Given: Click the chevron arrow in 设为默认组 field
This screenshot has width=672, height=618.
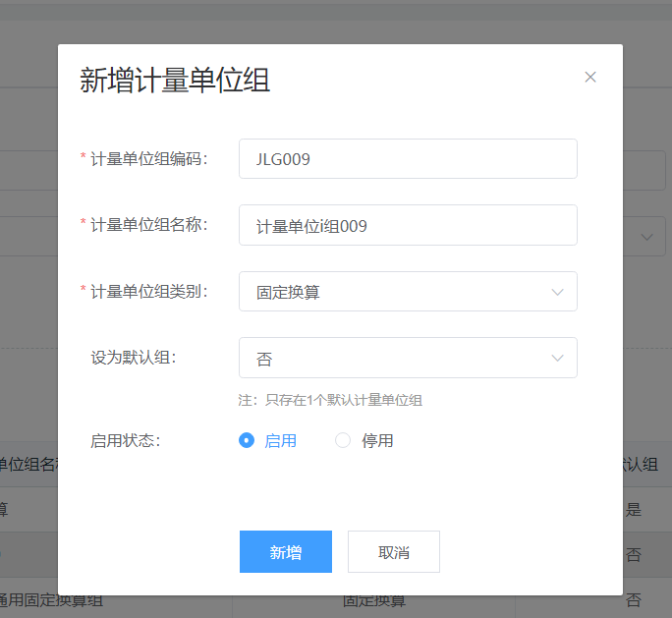Looking at the screenshot, I should coord(558,359).
